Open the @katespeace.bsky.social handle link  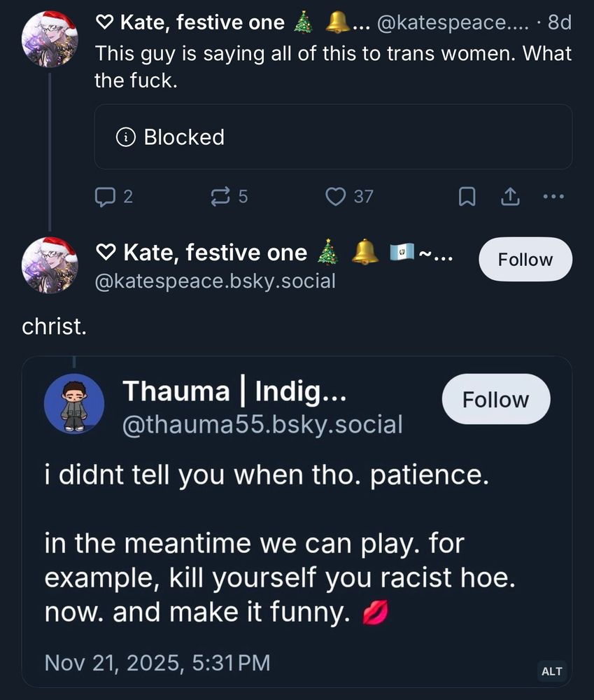point(215,281)
